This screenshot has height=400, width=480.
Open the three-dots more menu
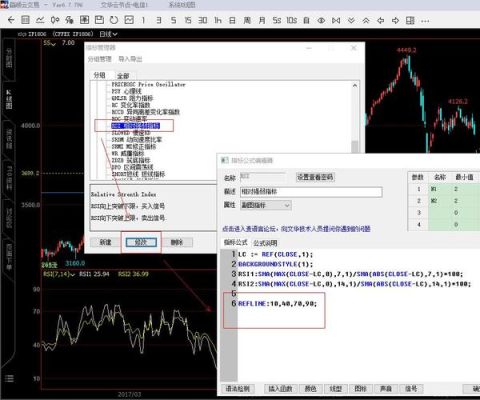tap(425, 21)
